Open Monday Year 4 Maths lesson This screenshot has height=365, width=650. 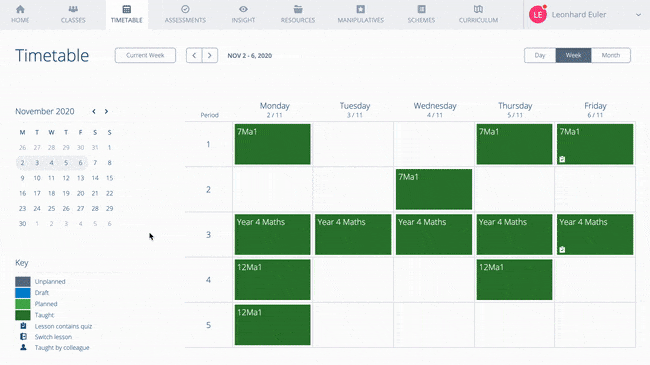(272, 234)
